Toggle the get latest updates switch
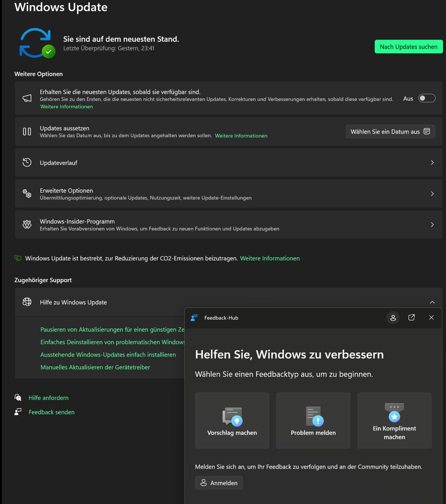446x504 pixels. 427,98
